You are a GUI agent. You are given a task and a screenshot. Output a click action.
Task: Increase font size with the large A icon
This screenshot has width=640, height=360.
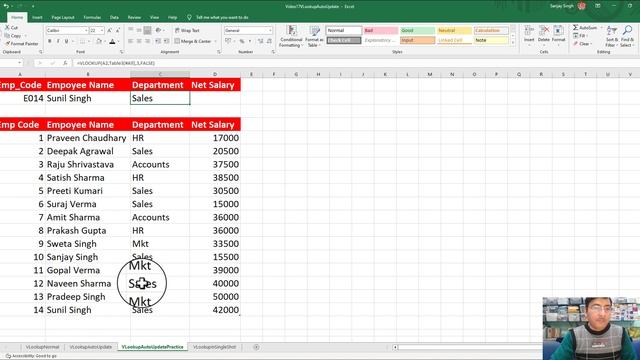(109, 31)
